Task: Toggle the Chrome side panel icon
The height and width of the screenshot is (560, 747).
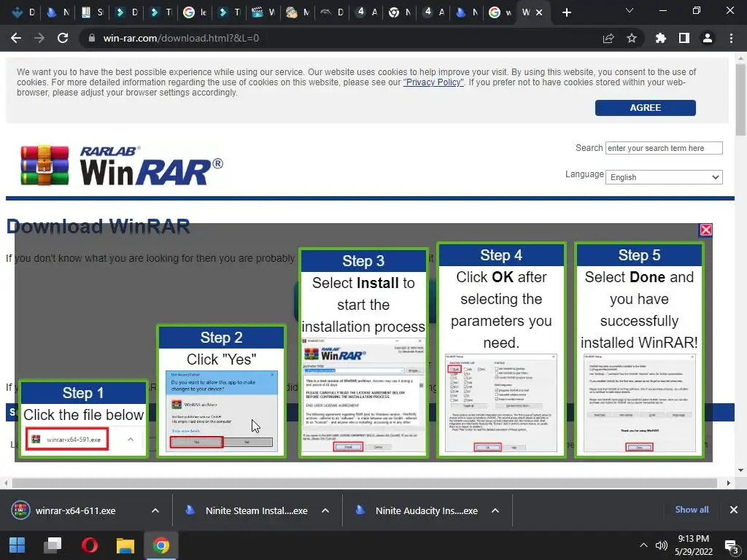Action: tap(684, 38)
